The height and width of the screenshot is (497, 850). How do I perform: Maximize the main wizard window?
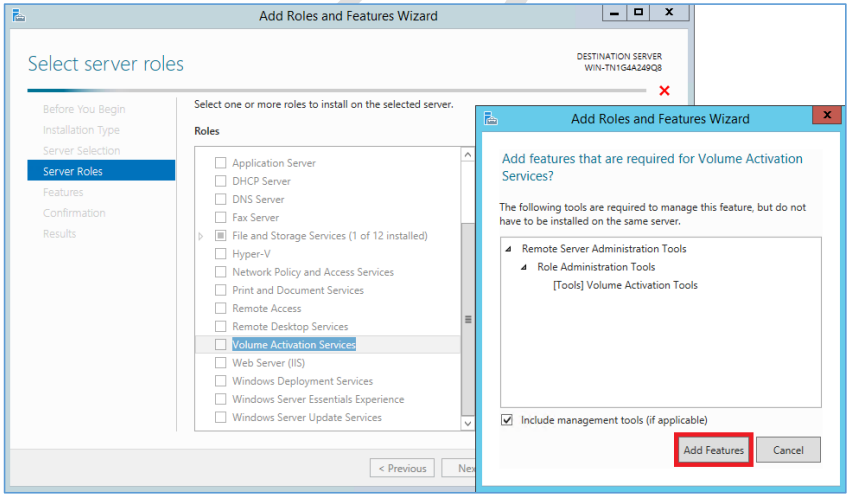tap(639, 12)
